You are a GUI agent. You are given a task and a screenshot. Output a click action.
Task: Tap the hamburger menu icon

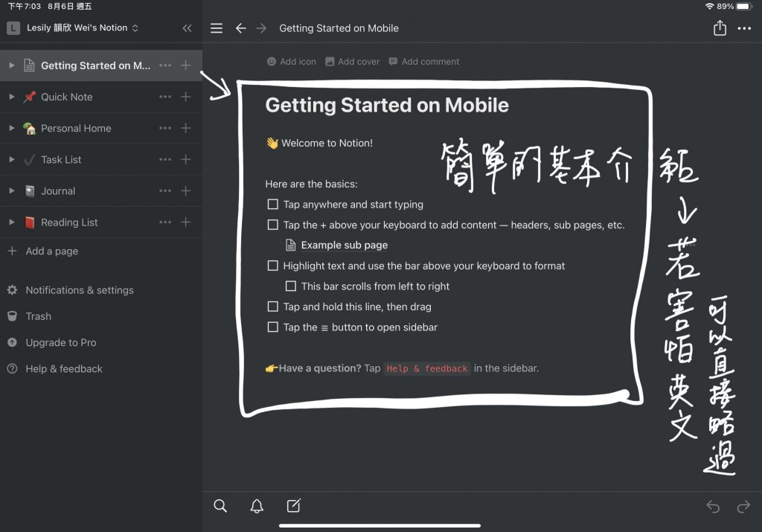[217, 28]
